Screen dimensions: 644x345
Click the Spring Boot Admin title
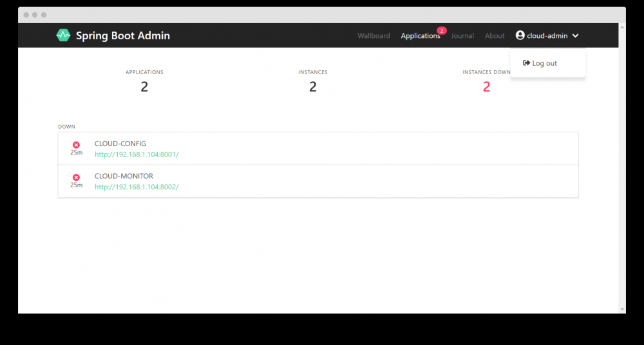[x=123, y=36]
